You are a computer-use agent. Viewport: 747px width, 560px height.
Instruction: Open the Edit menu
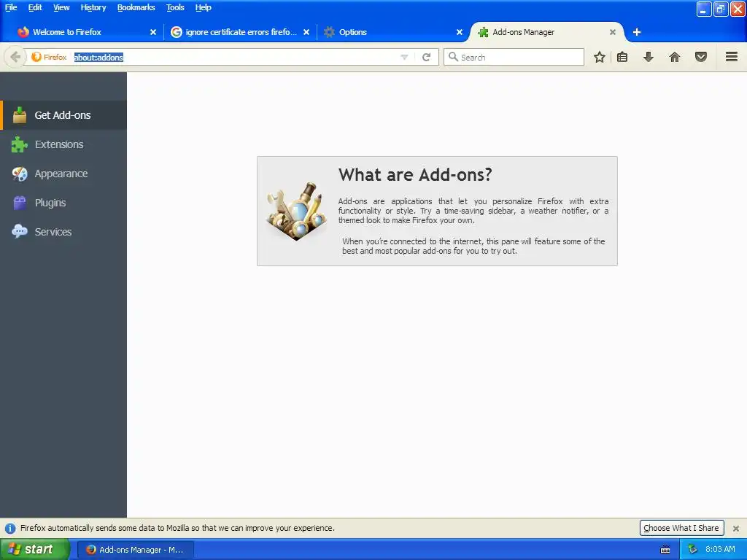point(35,7)
